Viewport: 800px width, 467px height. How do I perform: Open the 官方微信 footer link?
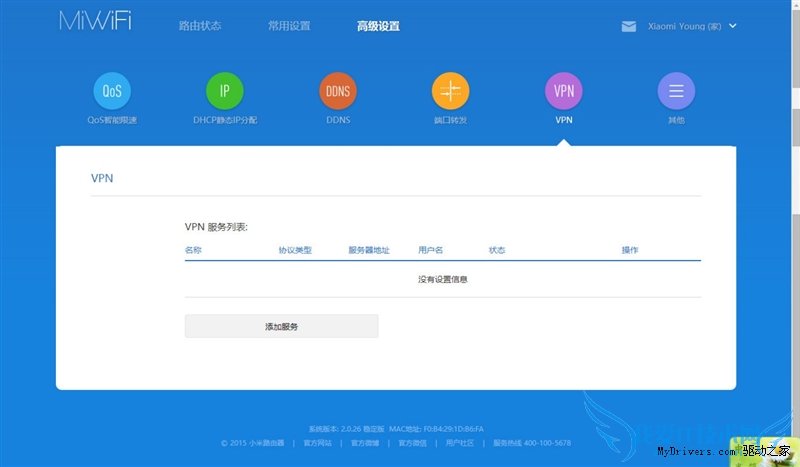click(413, 443)
